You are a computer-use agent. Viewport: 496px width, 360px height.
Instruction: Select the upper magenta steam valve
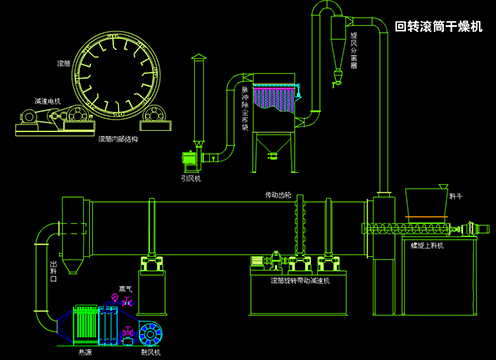point(127,301)
